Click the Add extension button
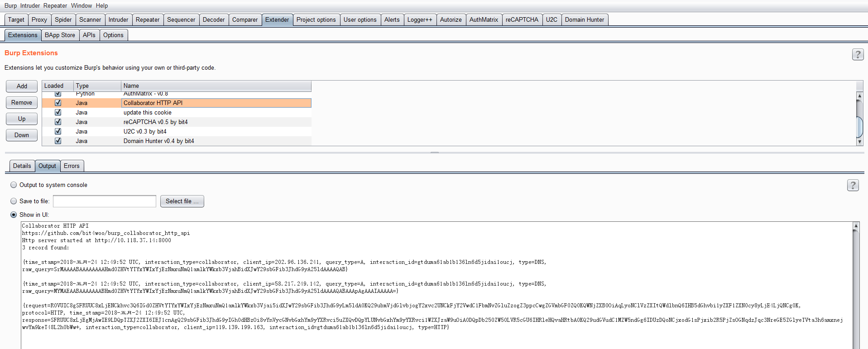This screenshot has width=868, height=349. [x=22, y=86]
